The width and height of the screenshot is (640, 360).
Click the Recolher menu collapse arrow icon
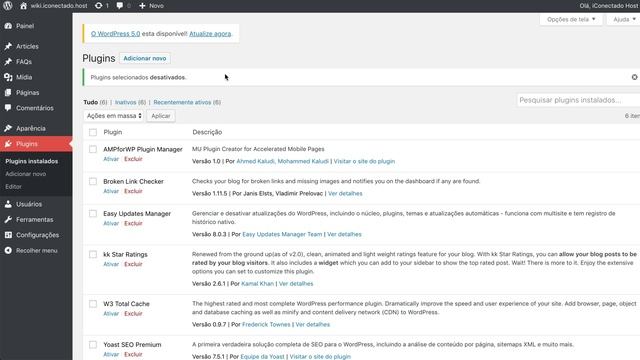pyautogui.click(x=8, y=251)
